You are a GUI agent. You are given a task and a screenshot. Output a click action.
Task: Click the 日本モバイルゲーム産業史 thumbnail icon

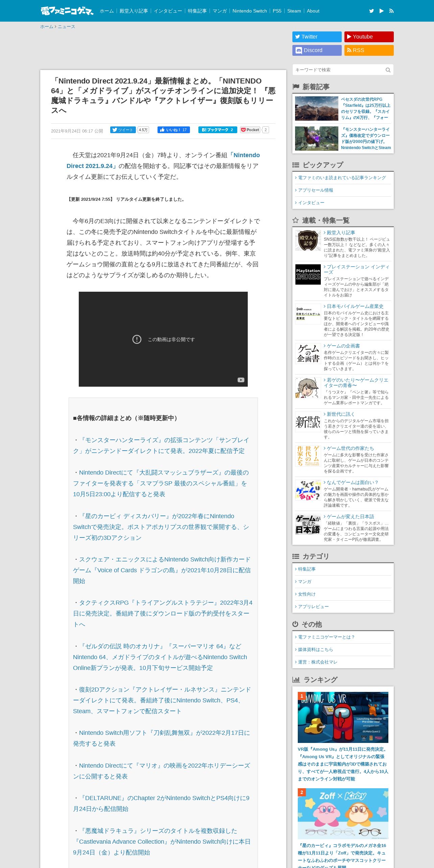pos(308,314)
